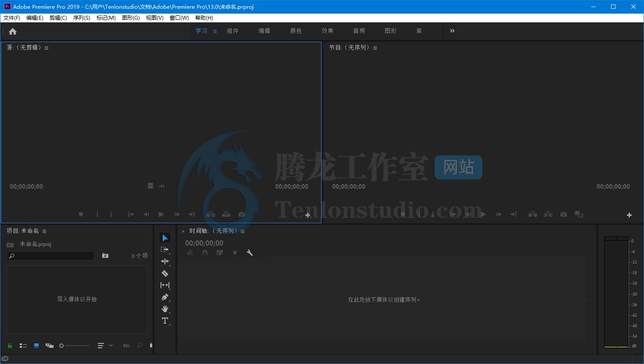
Task: Open Learning workspace menu icon
Action: pyautogui.click(x=215, y=31)
